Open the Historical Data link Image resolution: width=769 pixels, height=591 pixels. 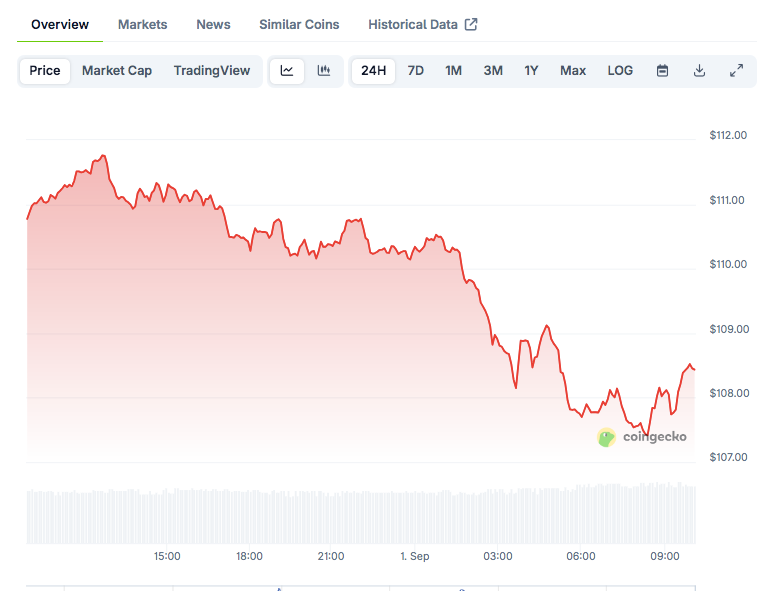click(x=413, y=25)
